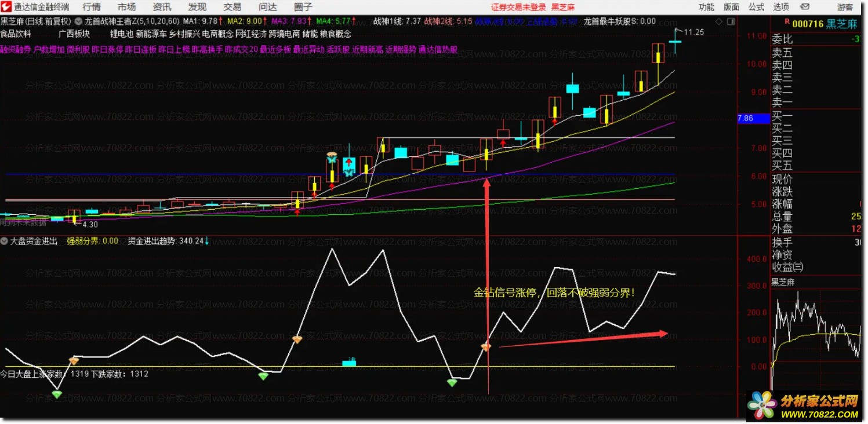Click the 融资融券 tag

[16, 50]
